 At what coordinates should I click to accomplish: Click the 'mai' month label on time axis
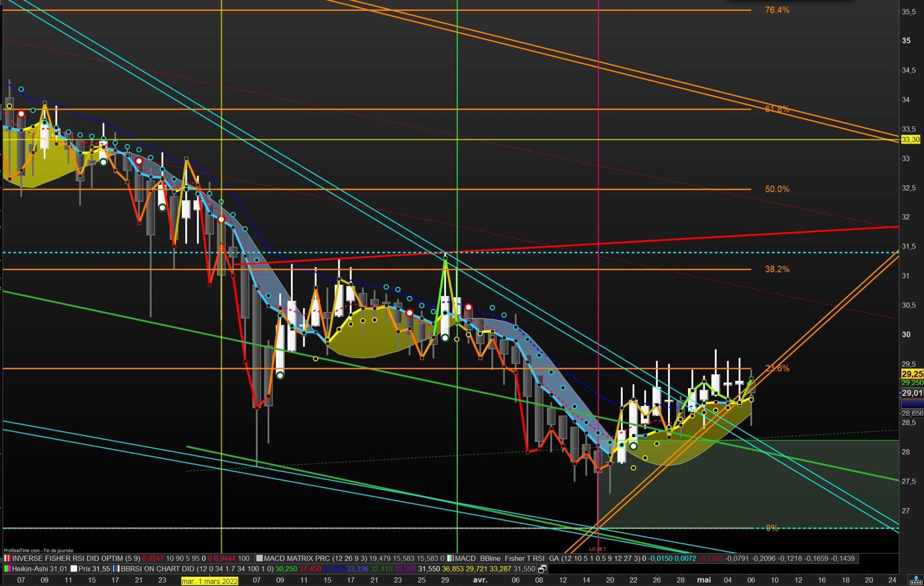click(x=704, y=580)
